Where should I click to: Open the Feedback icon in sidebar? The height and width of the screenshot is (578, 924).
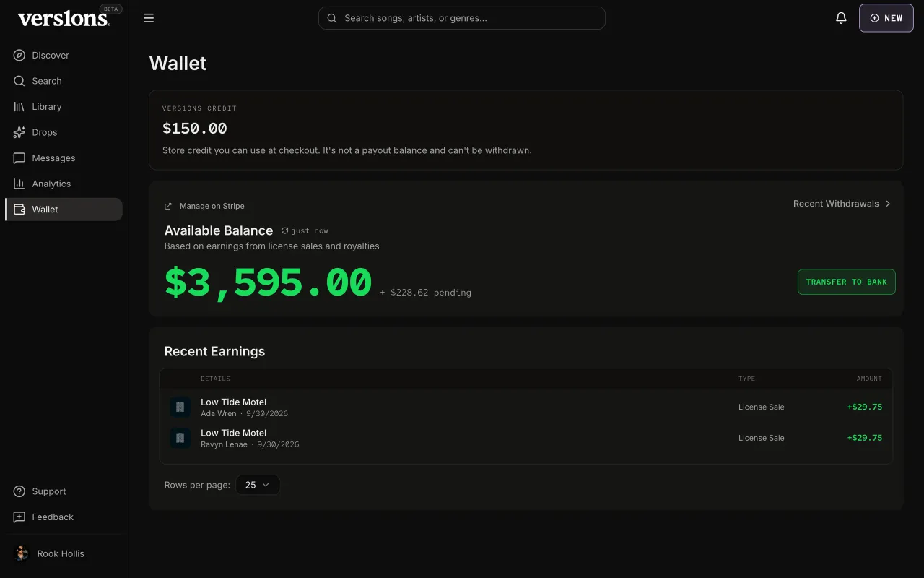coord(19,517)
